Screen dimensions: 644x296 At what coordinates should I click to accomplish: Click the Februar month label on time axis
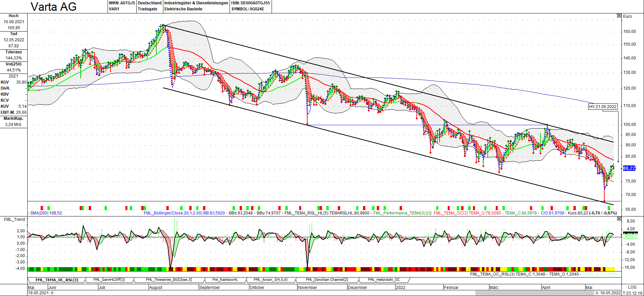point(451,288)
